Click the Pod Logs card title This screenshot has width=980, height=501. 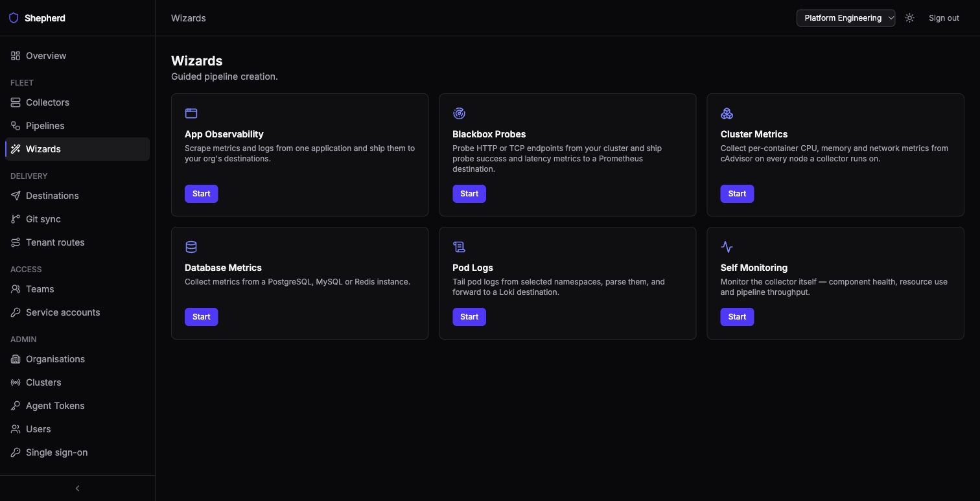point(473,268)
